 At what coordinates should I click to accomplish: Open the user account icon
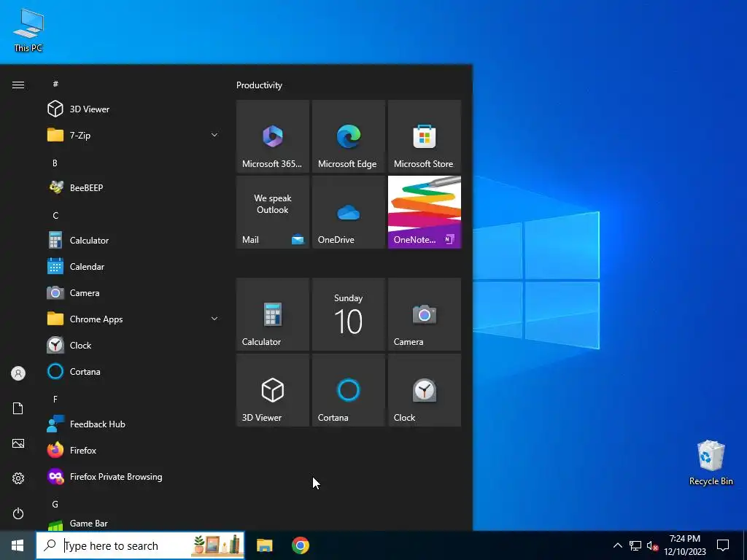click(x=18, y=373)
